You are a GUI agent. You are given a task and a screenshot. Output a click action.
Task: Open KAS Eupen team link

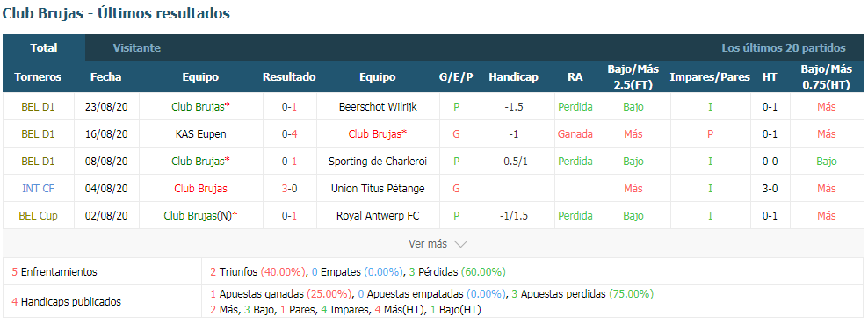200,133
